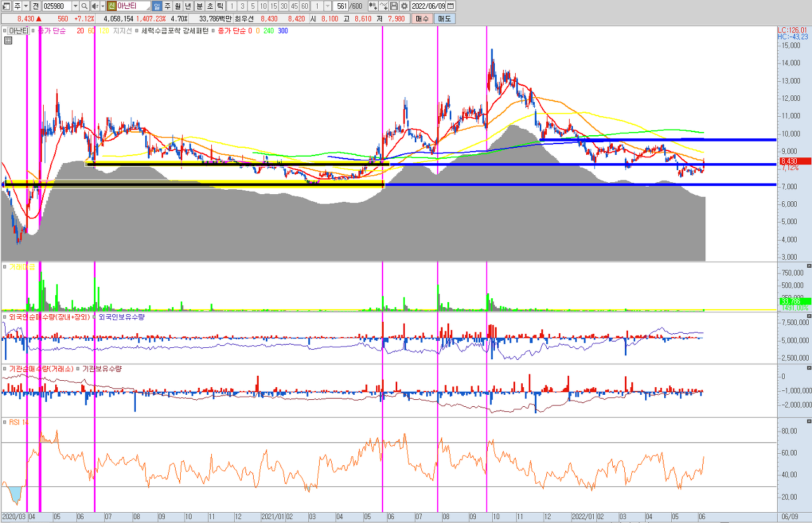812x523 pixels.
Task: Click the 06/09 date label at bottom right
Action: tap(791, 517)
